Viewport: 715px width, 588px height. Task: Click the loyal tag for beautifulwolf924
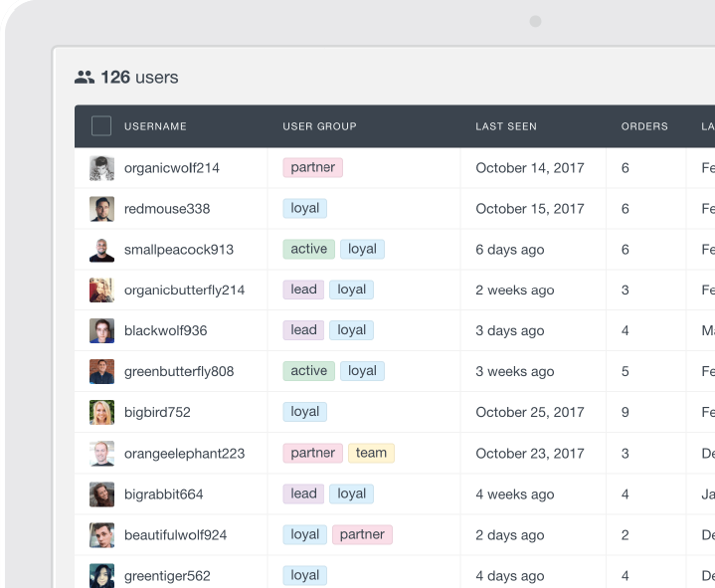tap(304, 534)
